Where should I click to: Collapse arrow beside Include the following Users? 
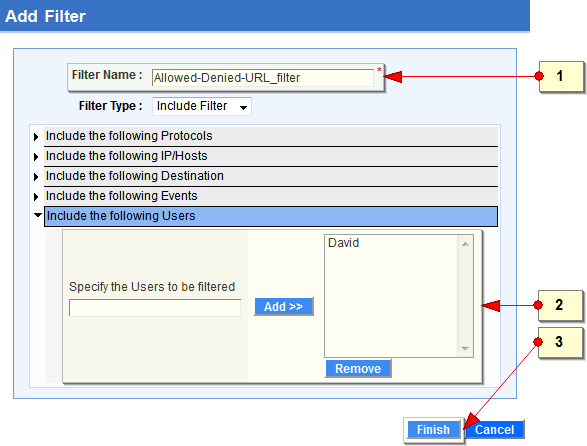37,215
